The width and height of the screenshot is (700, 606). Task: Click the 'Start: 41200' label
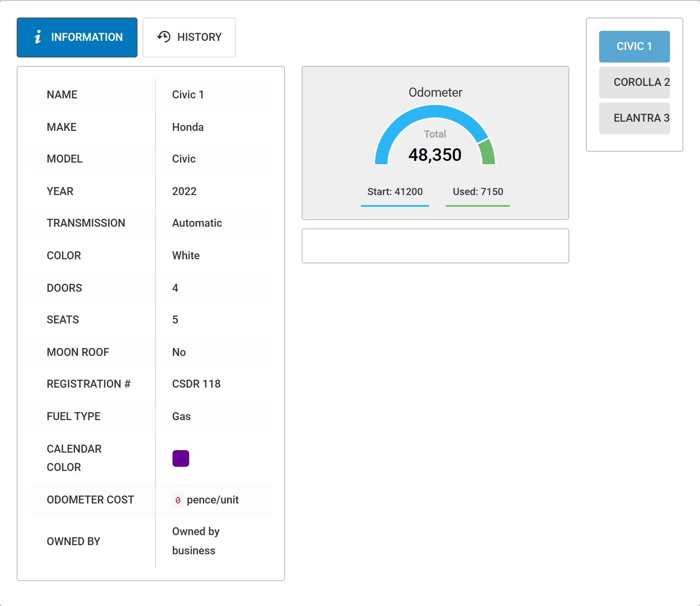tap(395, 192)
